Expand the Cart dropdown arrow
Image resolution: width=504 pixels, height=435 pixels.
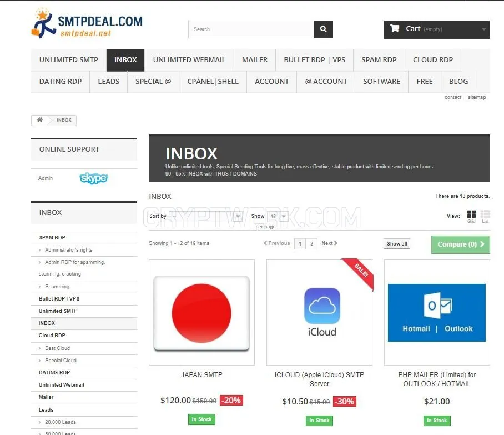[x=484, y=29]
